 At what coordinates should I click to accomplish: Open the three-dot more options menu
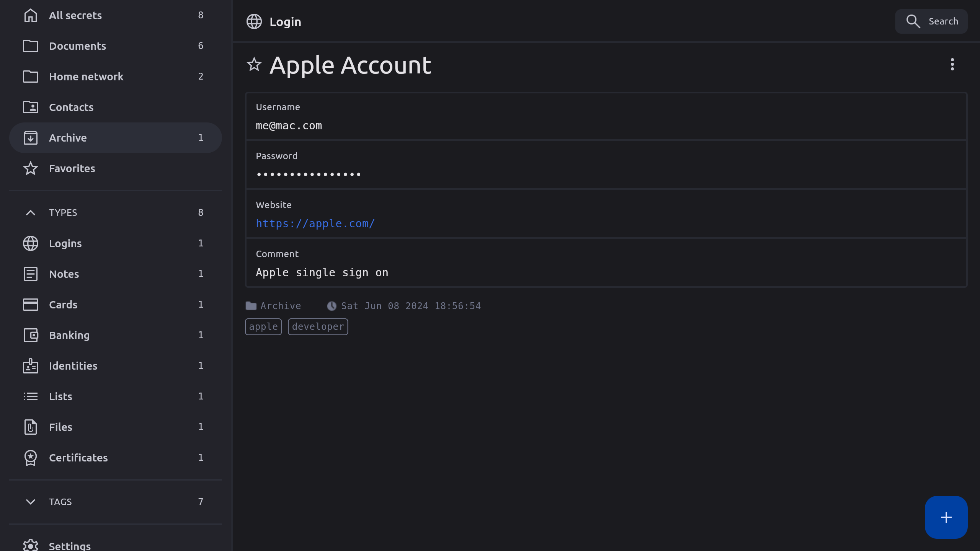[x=952, y=64]
